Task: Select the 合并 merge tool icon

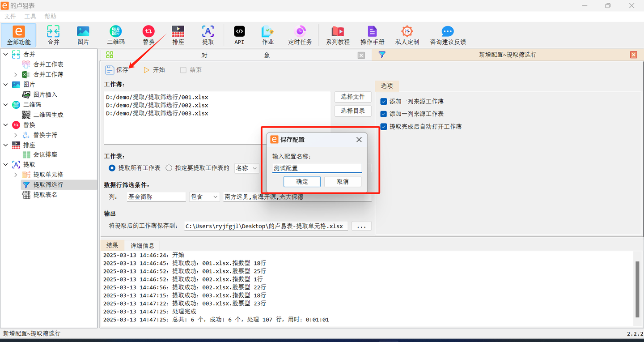Action: (x=53, y=35)
